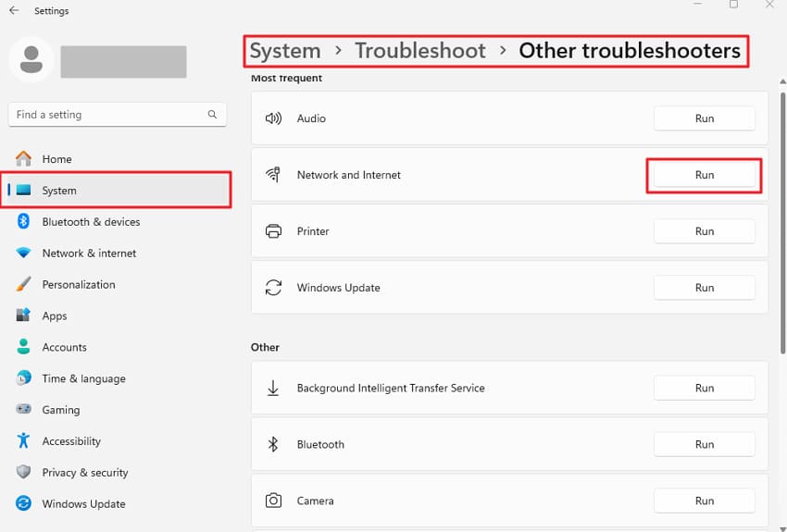Click the Gaming controller icon
The image size is (787, 532).
(23, 409)
